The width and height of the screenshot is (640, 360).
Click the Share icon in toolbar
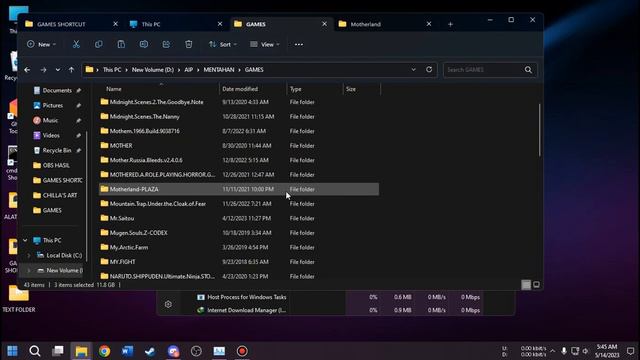click(x=166, y=44)
